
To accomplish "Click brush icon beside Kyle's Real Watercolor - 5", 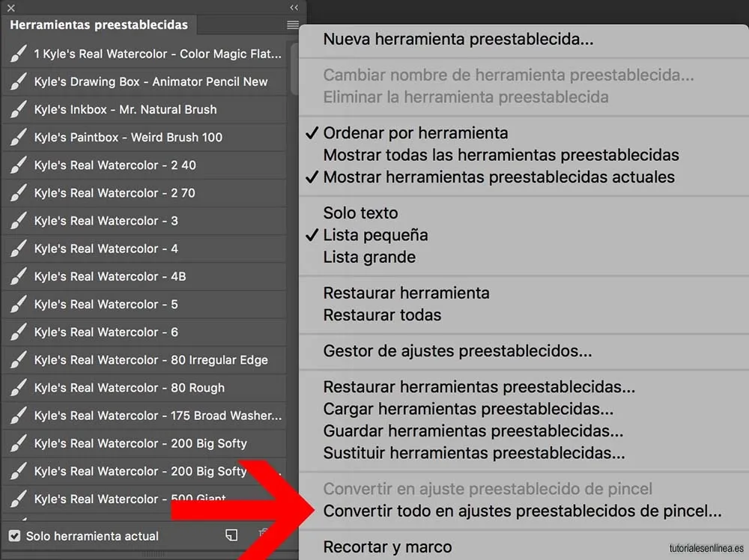I will tap(18, 304).
